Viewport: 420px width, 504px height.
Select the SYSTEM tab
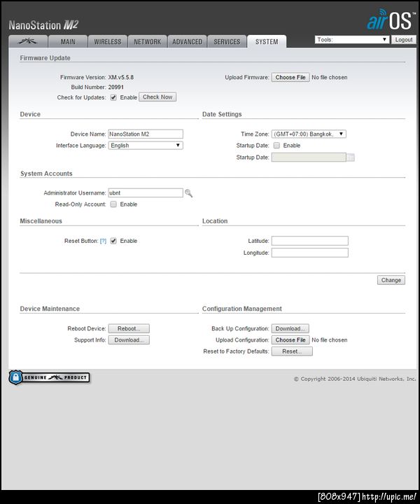267,41
